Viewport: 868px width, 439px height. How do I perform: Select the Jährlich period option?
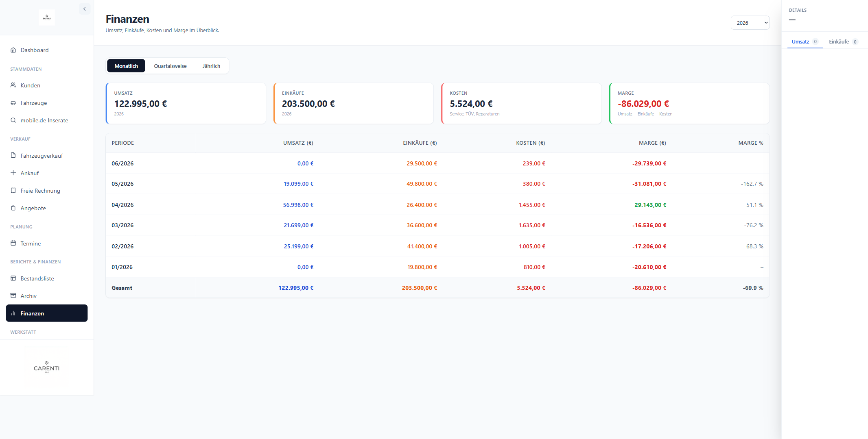tap(211, 66)
